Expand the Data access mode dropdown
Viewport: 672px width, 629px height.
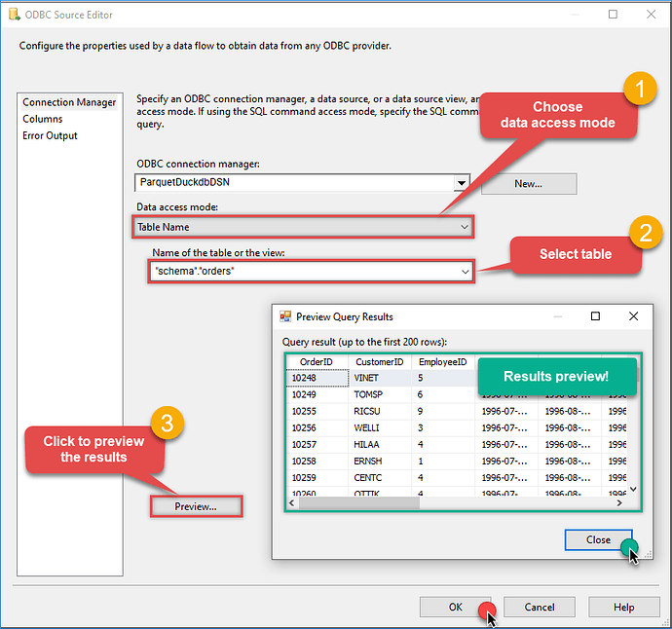point(464,227)
